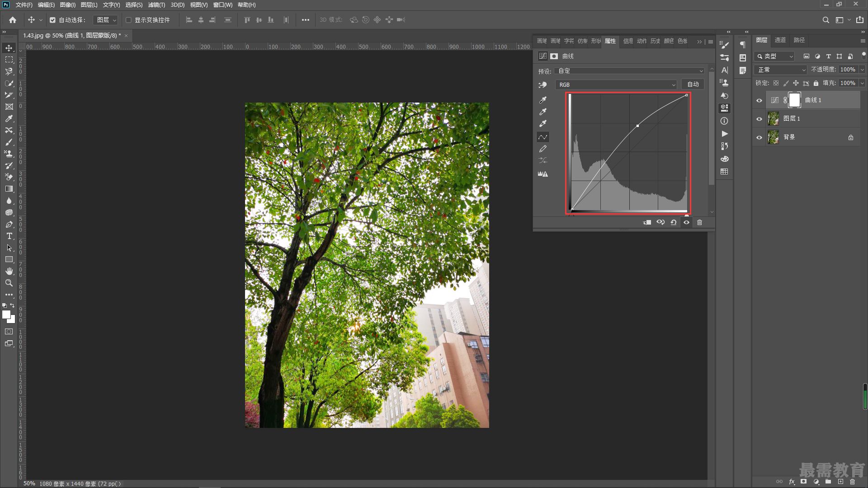Select the Rectangular Marquee tool

[x=9, y=60]
